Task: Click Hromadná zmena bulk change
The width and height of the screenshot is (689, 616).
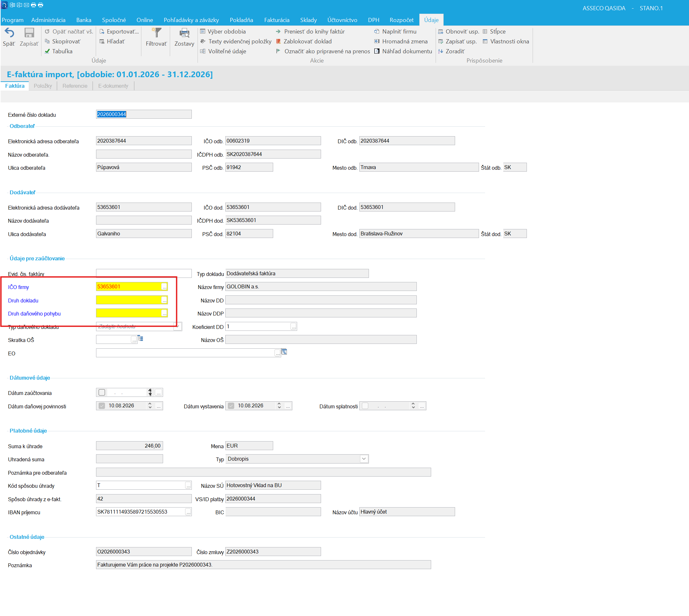Action: [401, 41]
